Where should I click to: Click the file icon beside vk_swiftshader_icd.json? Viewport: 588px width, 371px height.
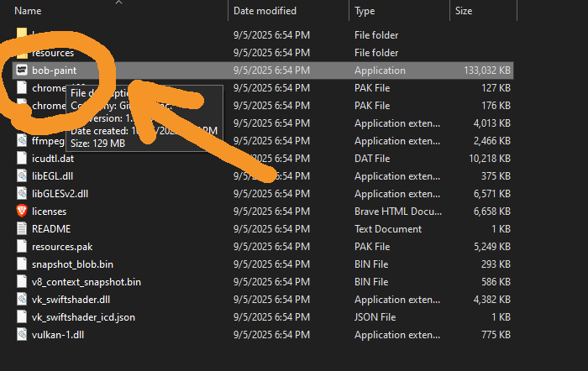[22, 316]
